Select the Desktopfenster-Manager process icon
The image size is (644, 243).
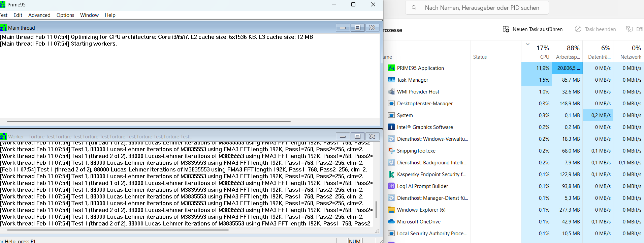[391, 104]
